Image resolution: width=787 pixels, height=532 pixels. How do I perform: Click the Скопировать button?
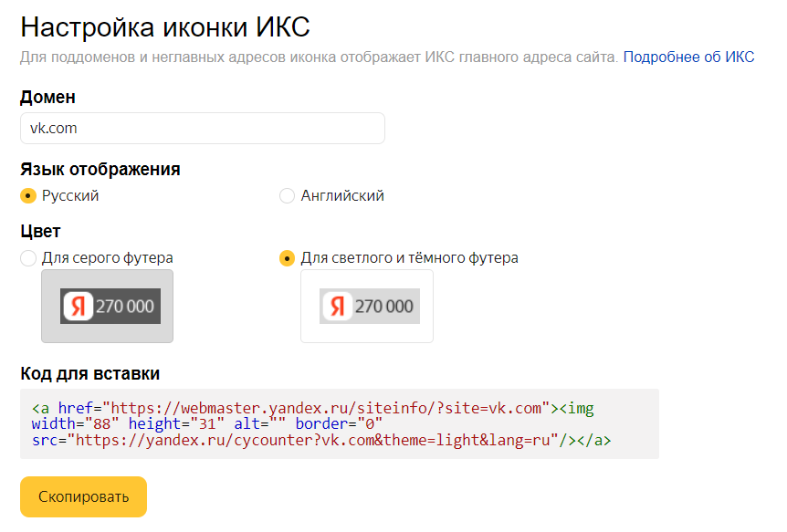83,496
